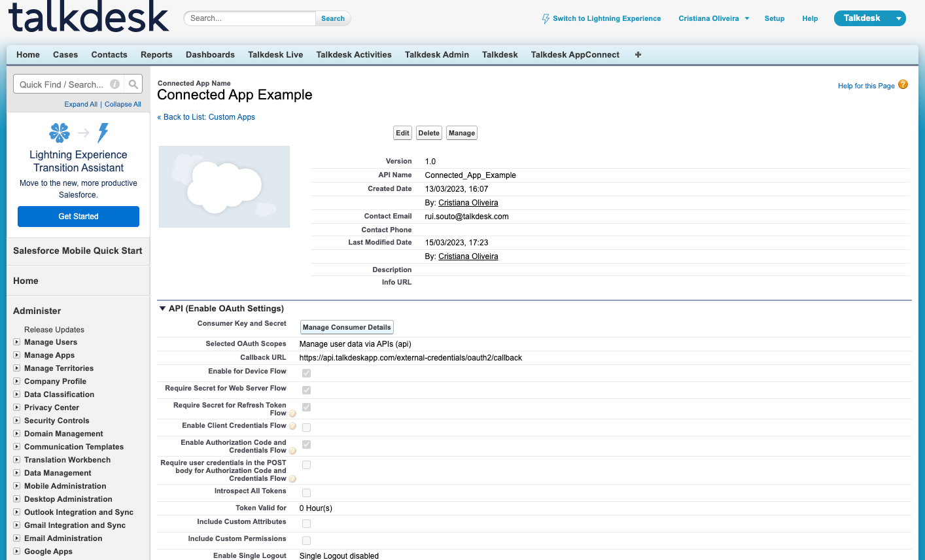Toggle Enable for Device Flow checkbox
Viewport: 925px width, 560px height.
pyautogui.click(x=306, y=373)
